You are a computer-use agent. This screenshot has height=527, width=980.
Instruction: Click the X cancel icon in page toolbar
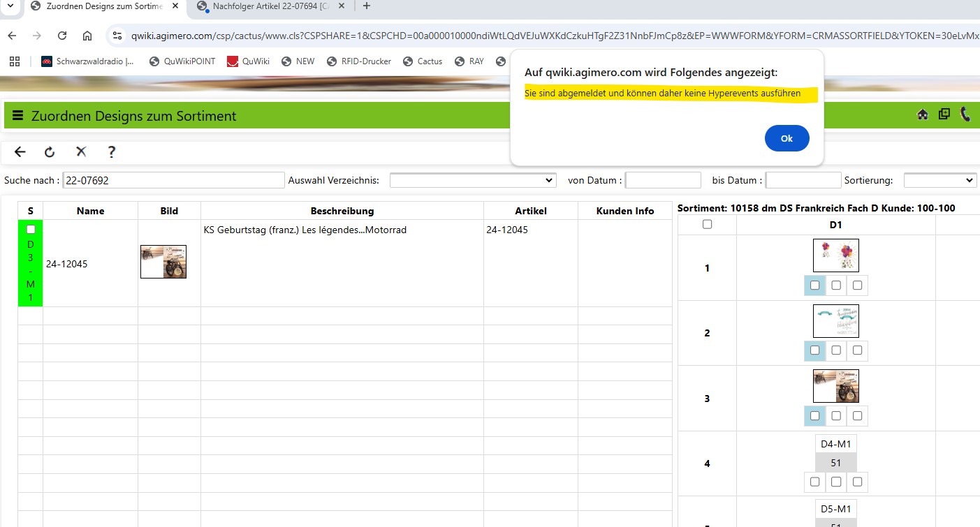(x=81, y=152)
